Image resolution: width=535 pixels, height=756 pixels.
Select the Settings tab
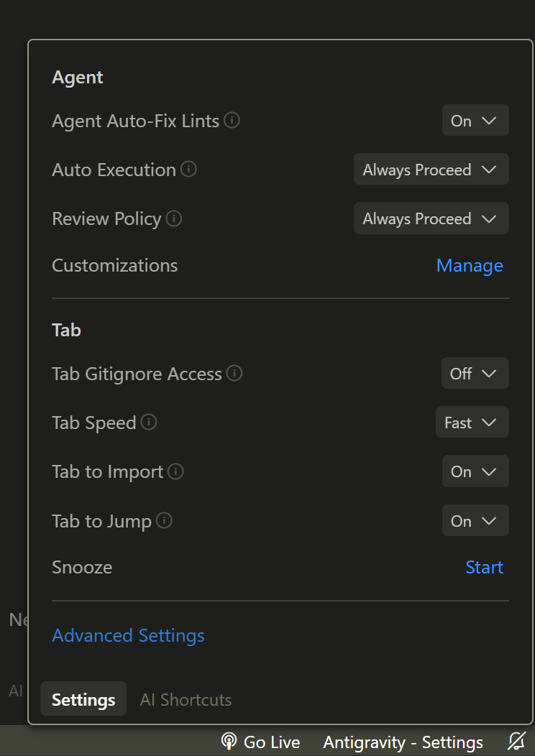[x=83, y=699]
